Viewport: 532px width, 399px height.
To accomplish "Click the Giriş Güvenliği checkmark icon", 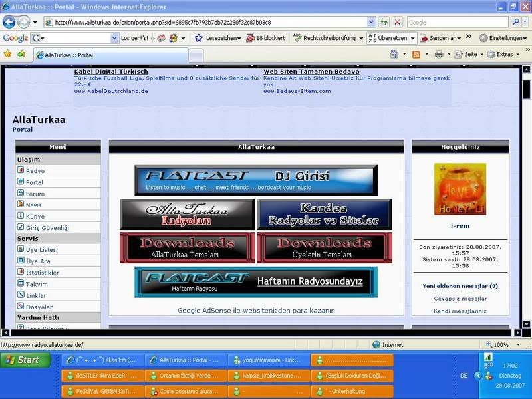I will coord(21,227).
